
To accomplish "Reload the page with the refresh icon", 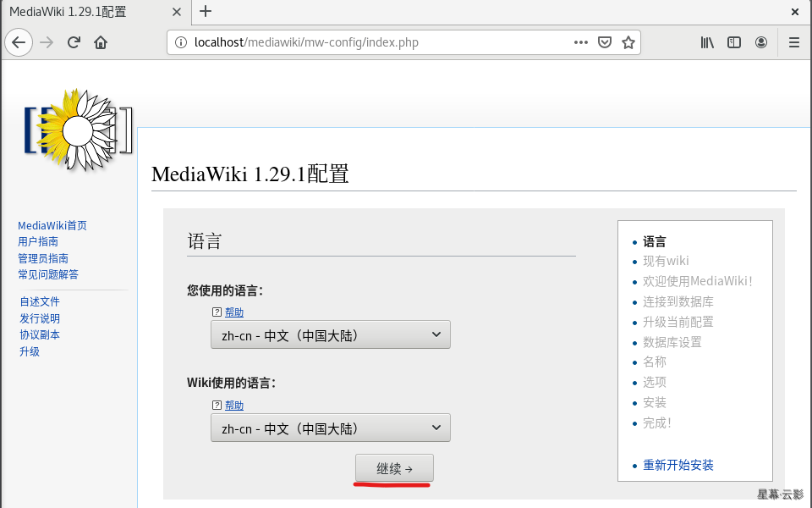I will [74, 42].
